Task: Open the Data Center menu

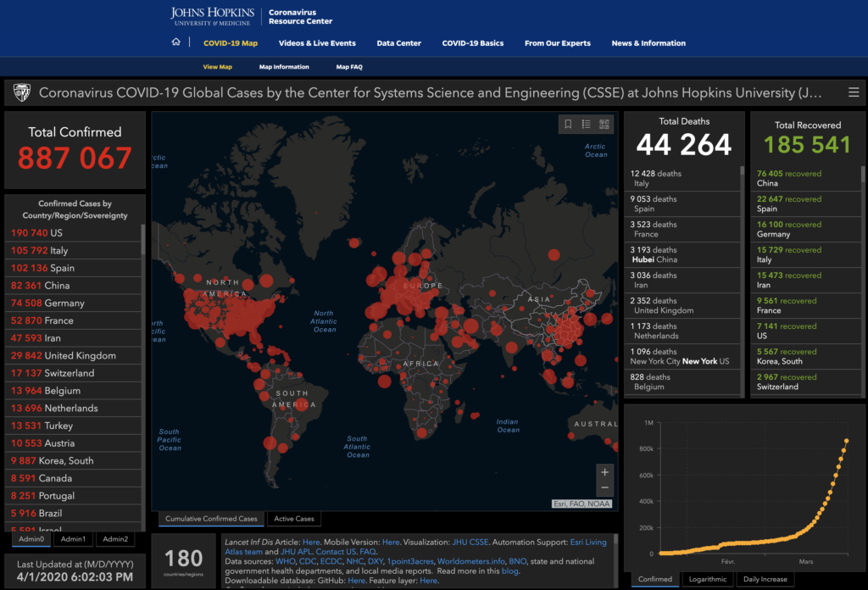Action: (398, 43)
